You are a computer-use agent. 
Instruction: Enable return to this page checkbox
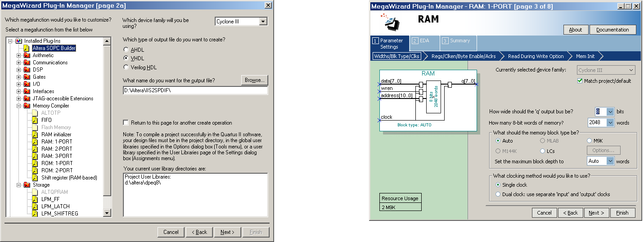126,123
